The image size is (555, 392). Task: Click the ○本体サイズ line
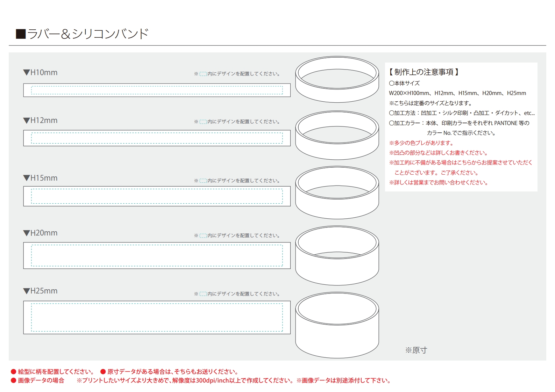tap(404, 83)
